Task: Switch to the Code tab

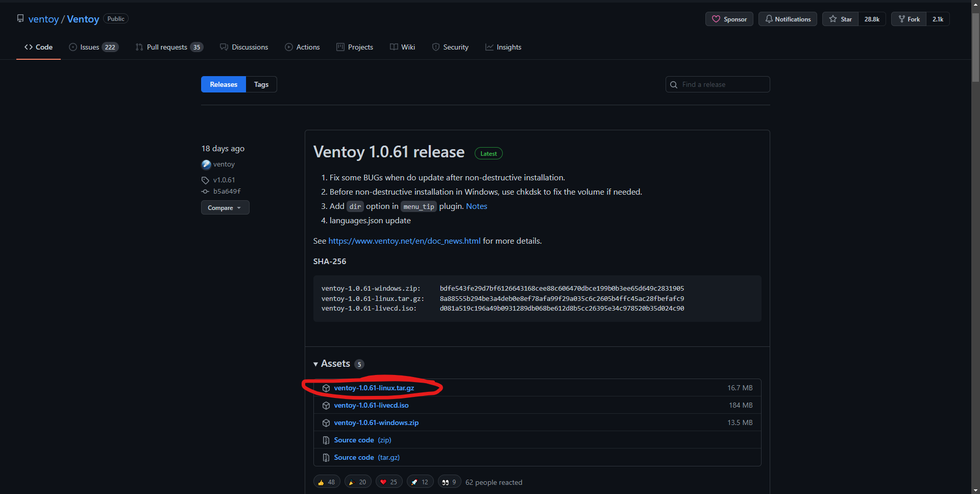Action: (38, 47)
